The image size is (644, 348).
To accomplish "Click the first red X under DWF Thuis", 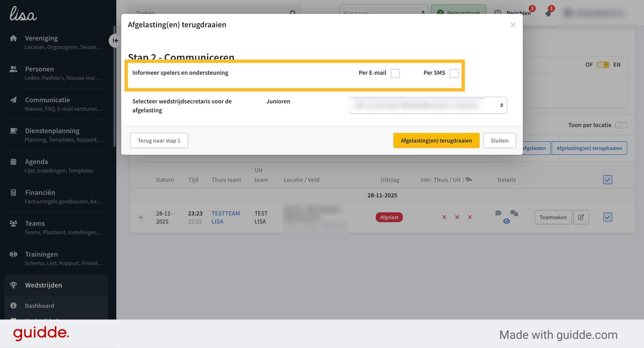I will pyautogui.click(x=444, y=217).
